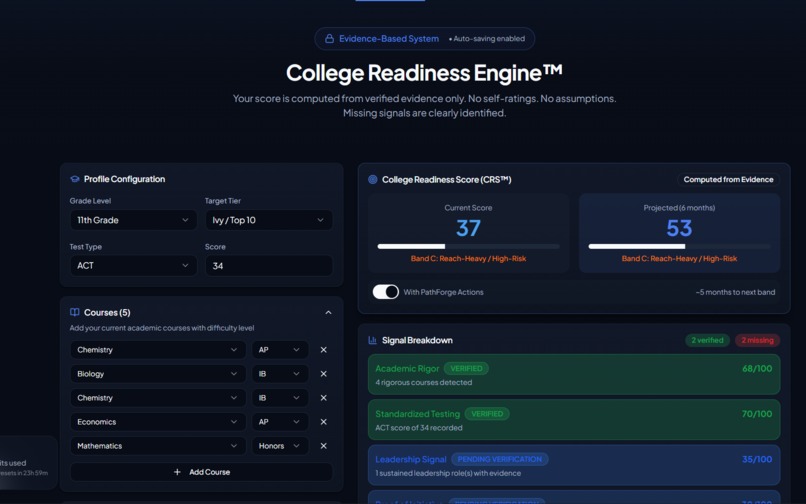Click the lock icon beside Evidence-Based System
Viewport: 806px width, 504px height.
tap(329, 39)
